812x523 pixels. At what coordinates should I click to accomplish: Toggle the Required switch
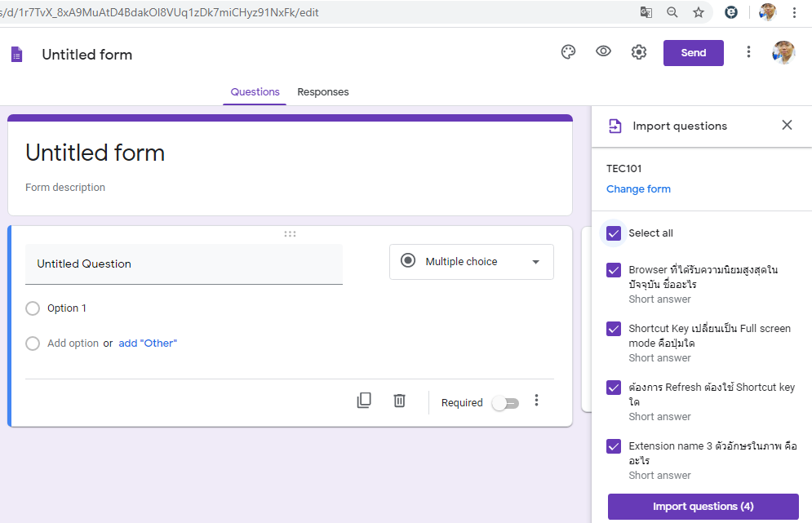pos(505,403)
